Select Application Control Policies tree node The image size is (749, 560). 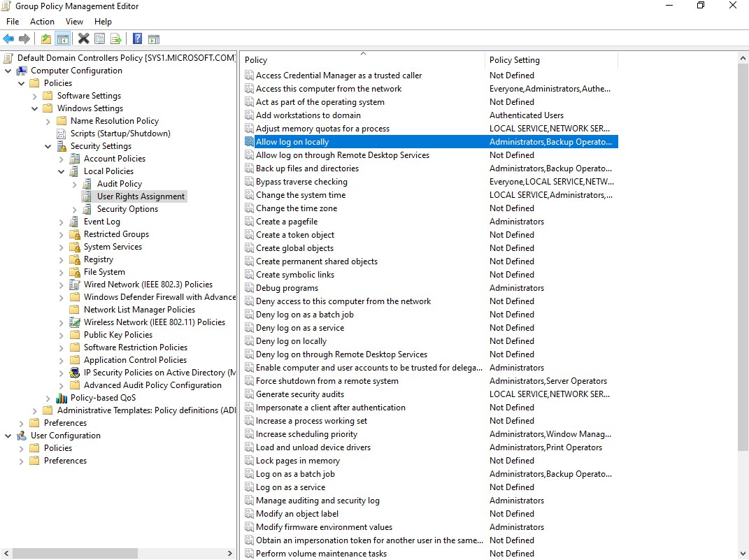tap(135, 360)
